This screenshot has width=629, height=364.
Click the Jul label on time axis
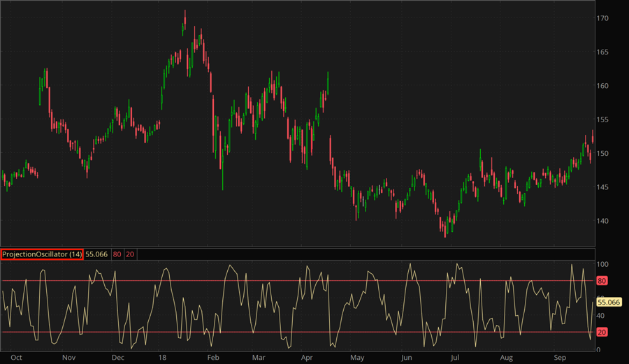pos(455,358)
